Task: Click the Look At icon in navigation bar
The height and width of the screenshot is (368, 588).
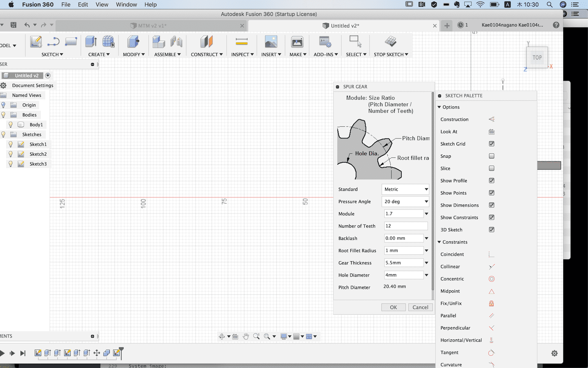Action: coord(235,337)
